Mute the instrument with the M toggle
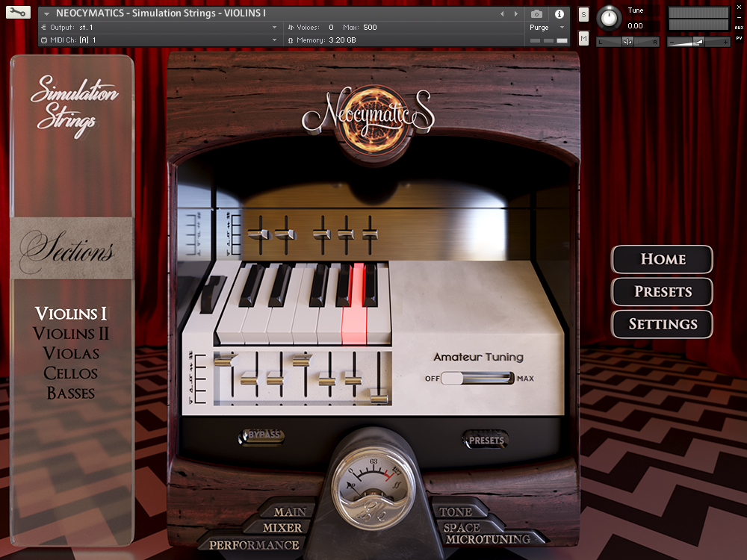The height and width of the screenshot is (560, 747). [x=583, y=37]
